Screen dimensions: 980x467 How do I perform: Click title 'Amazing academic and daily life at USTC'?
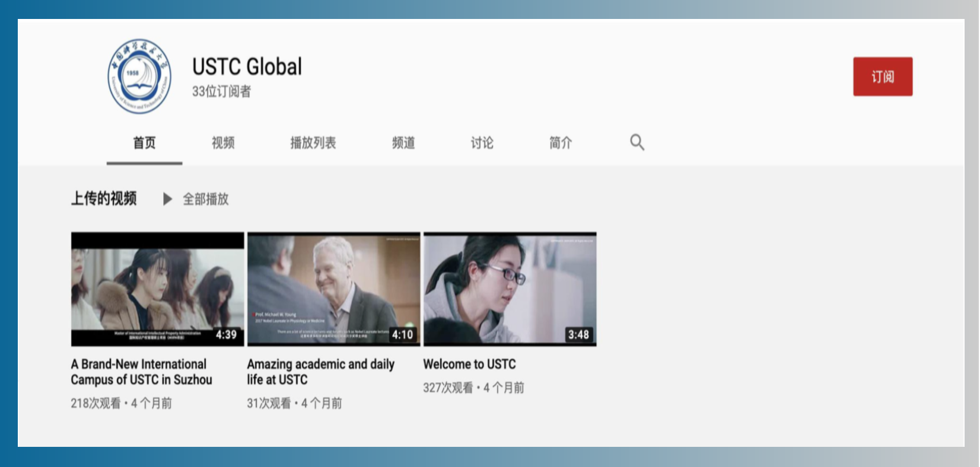pos(321,372)
